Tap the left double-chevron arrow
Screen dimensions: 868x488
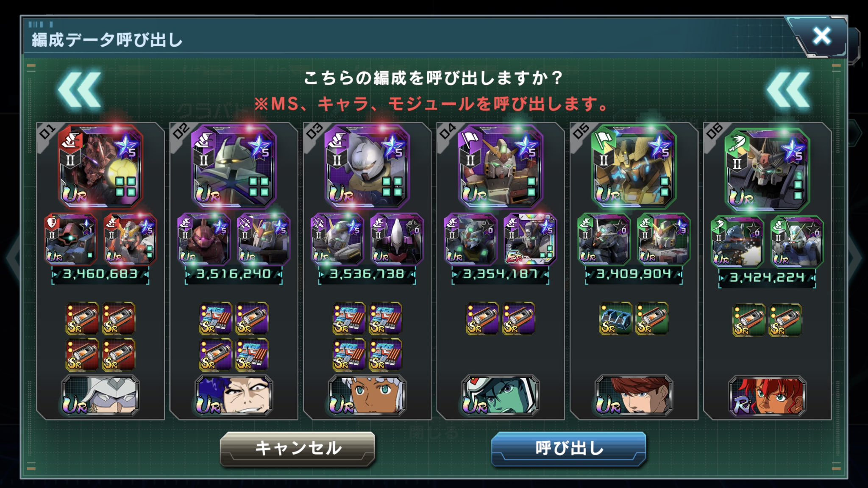point(80,89)
